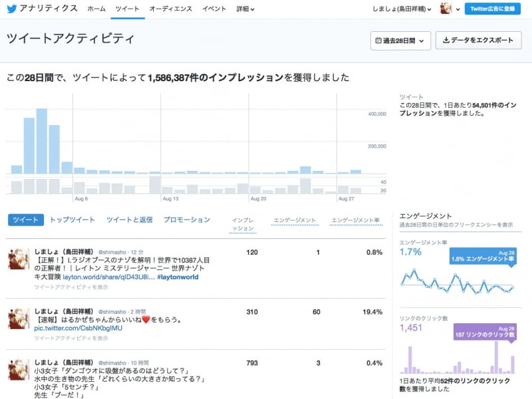The image size is (532, 399).
Task: Open the イベント section from the menu
Action: point(214,9)
